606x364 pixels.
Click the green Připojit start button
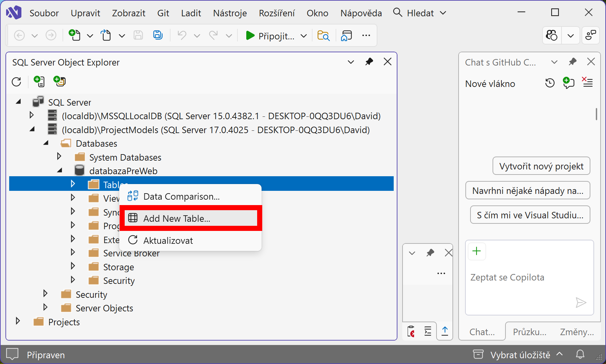(270, 36)
